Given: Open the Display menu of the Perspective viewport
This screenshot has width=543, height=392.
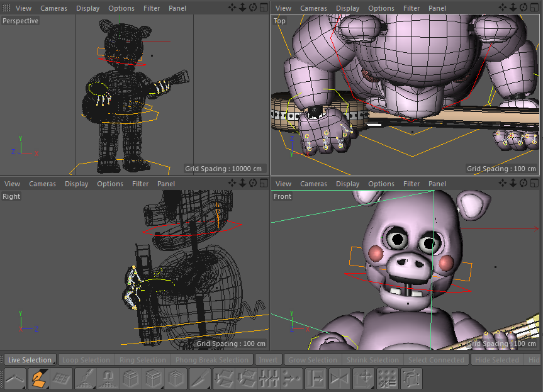Looking at the screenshot, I should click(x=88, y=8).
